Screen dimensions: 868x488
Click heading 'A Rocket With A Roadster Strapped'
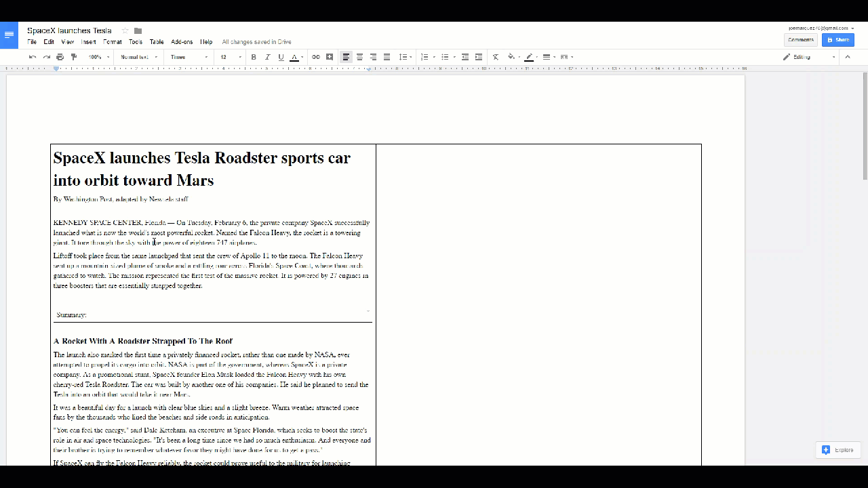pos(143,341)
